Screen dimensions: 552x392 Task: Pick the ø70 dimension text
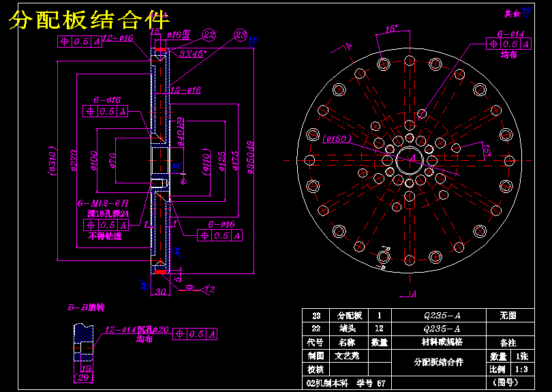pos(112,161)
